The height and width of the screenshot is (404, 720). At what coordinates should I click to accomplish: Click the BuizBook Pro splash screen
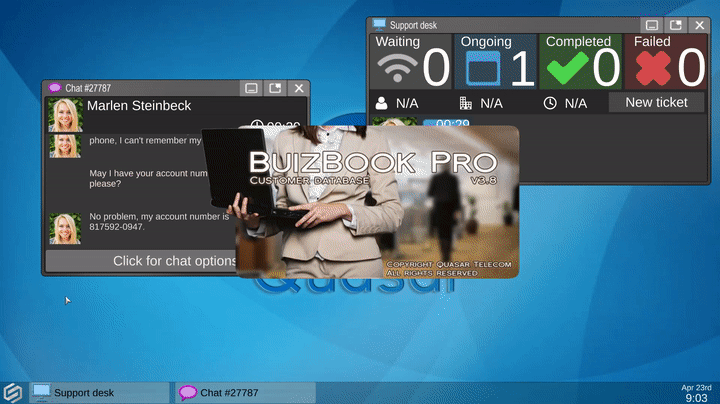click(377, 202)
